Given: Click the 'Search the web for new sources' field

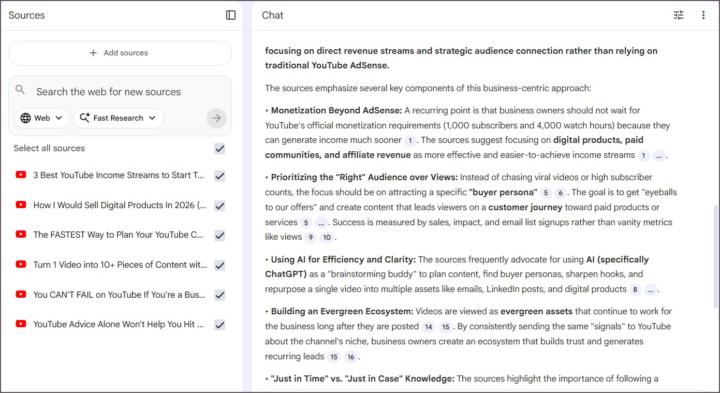Looking at the screenshot, I should tap(108, 91).
